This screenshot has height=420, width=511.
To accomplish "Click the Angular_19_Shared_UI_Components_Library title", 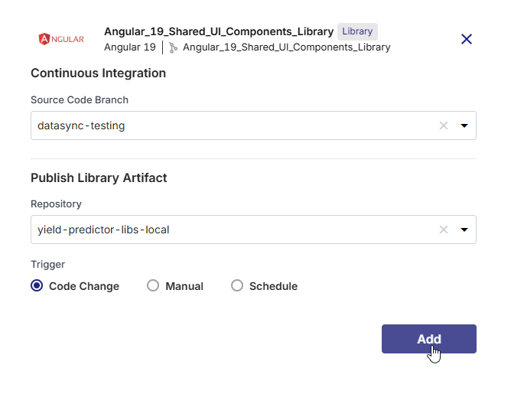I will (x=219, y=31).
